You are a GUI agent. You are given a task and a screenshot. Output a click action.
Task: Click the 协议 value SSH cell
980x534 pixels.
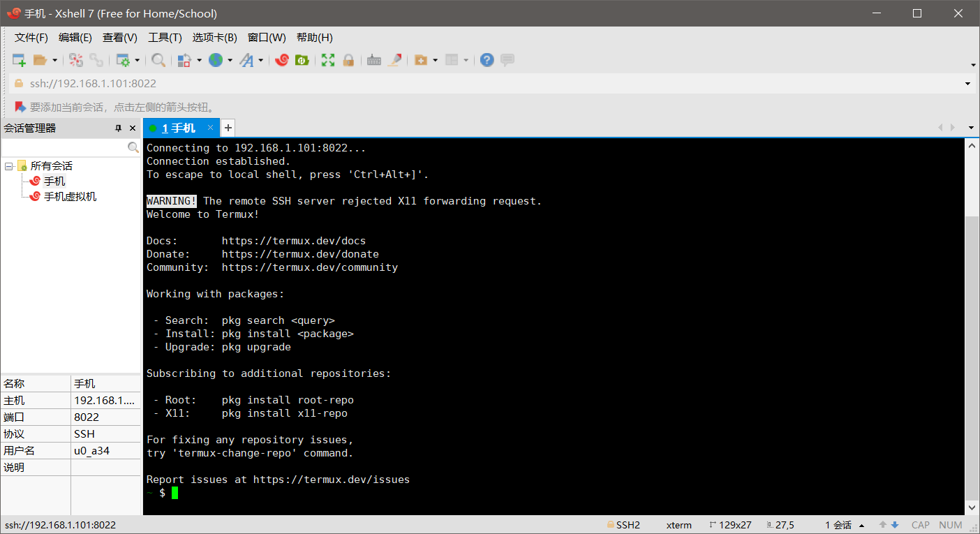click(x=105, y=434)
